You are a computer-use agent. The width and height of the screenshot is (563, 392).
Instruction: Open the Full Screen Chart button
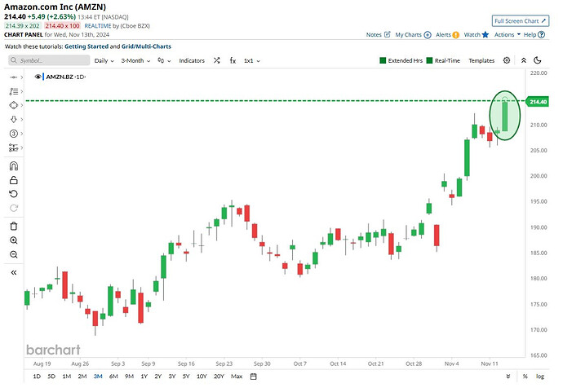coord(521,21)
